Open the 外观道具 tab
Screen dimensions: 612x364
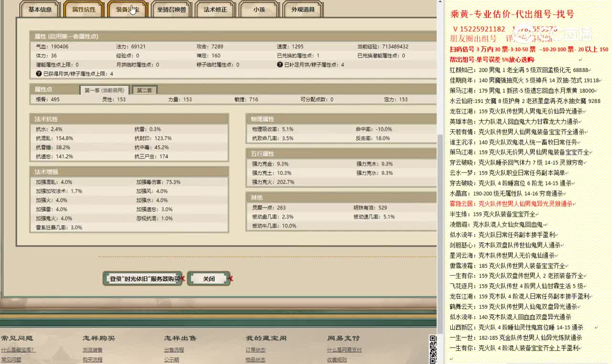(x=303, y=9)
